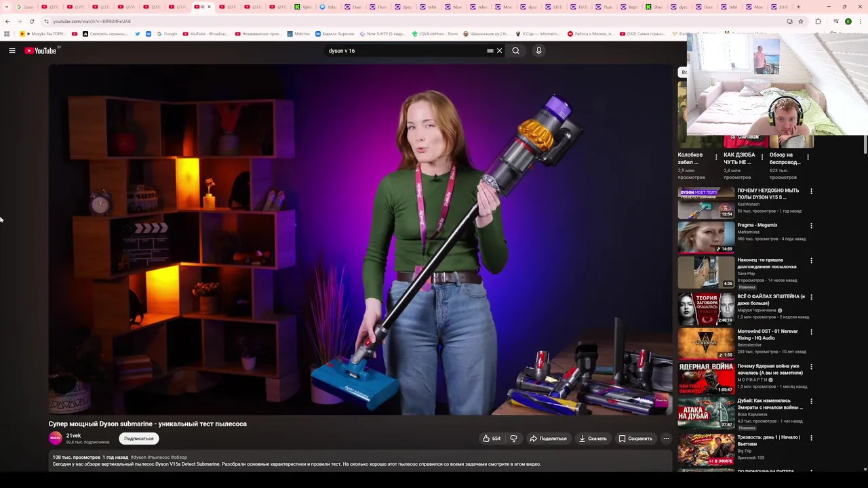Open 'Наконец-то пришла долгожданная посылочка' title
The width and height of the screenshot is (868, 488).
(766, 263)
